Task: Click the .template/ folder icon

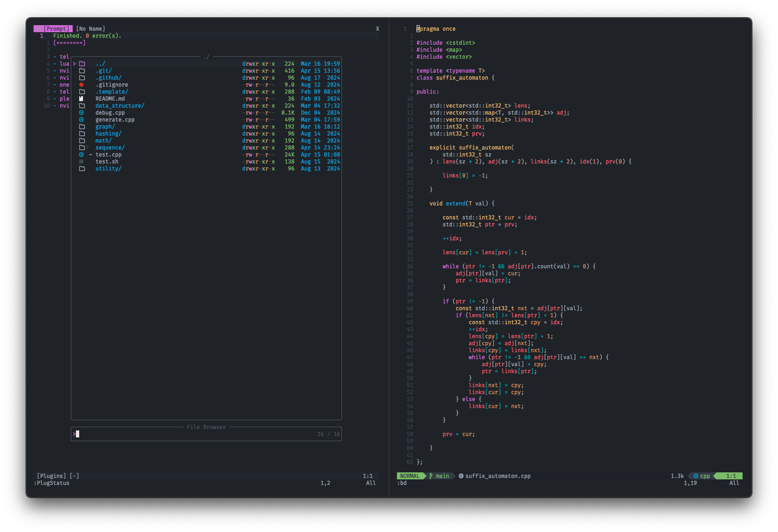Action: [82, 92]
